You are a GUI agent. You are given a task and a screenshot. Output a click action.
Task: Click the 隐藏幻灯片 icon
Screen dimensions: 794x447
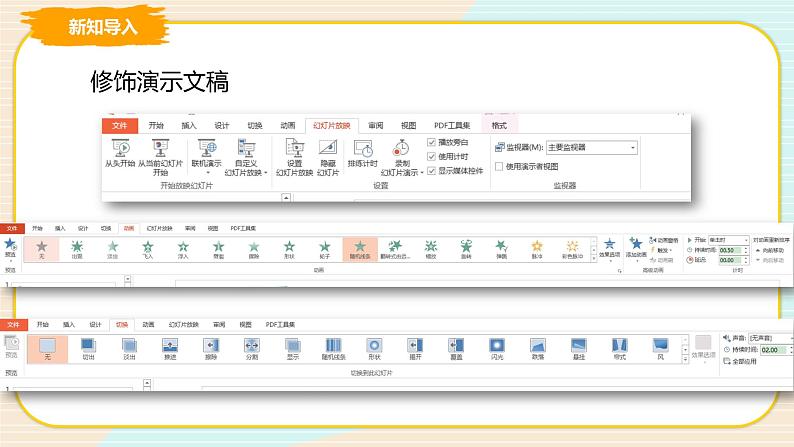[x=328, y=148]
